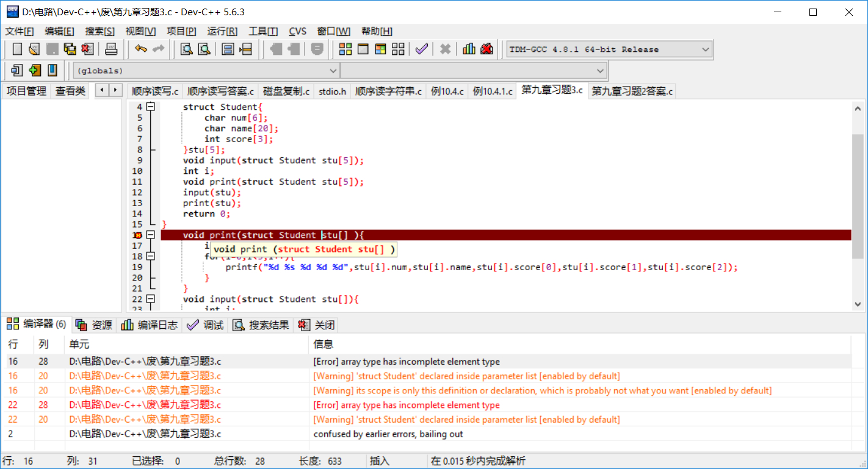Click the Open file toolbar icon
The width and height of the screenshot is (868, 469).
pyautogui.click(x=34, y=49)
